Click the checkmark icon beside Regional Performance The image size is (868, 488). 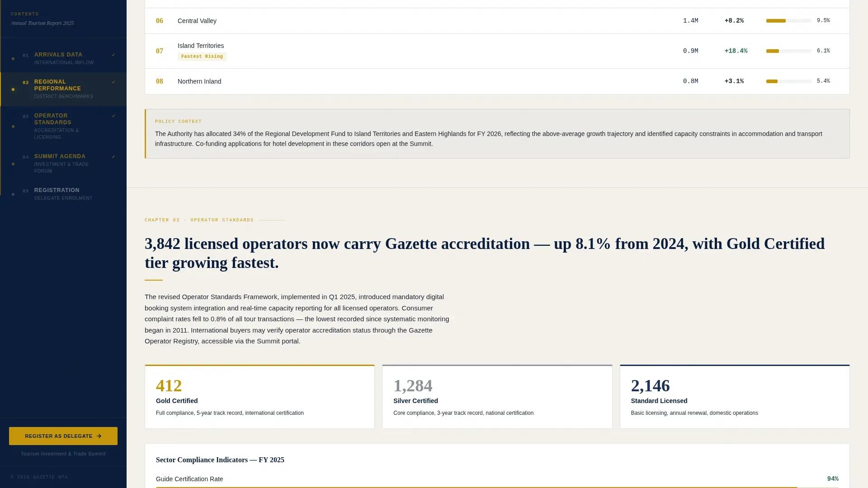point(113,82)
